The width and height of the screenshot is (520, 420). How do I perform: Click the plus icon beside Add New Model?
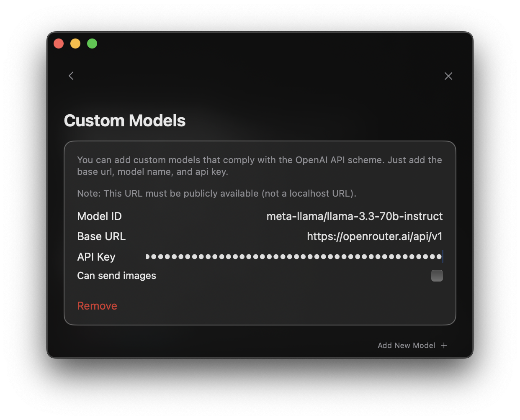[443, 345]
